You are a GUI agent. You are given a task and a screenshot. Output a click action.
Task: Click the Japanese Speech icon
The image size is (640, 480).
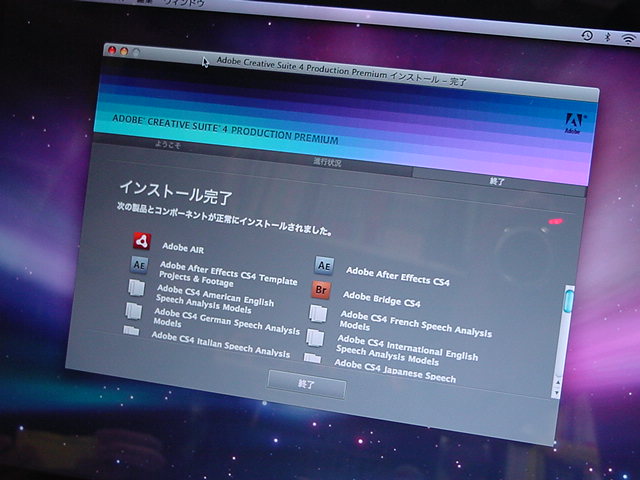(312, 358)
